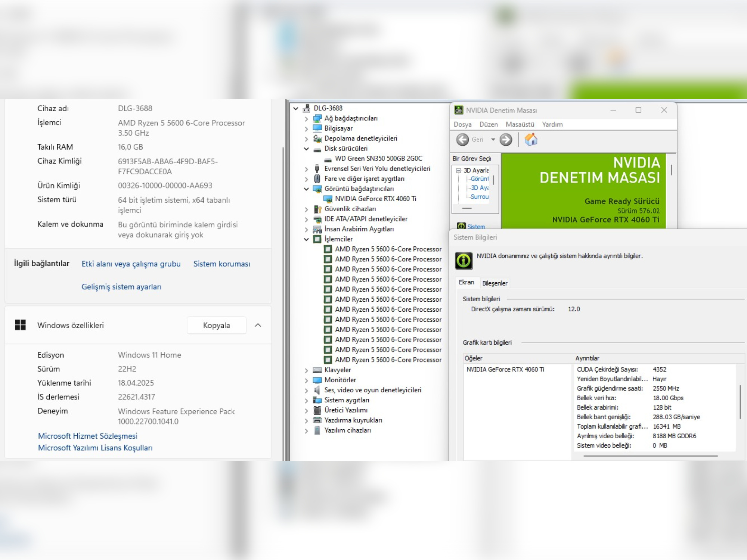Click the Evrensel Seri Veri Yolu USB icon

[317, 169]
